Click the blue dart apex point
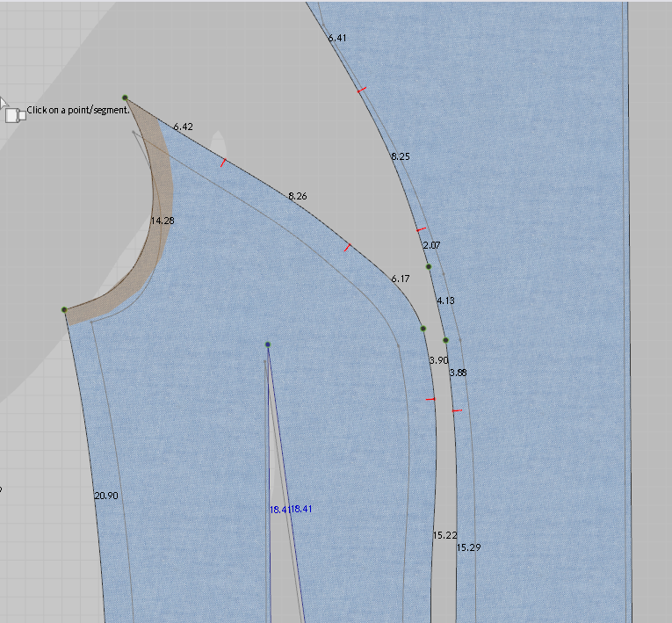This screenshot has width=672, height=623. pyautogui.click(x=268, y=344)
